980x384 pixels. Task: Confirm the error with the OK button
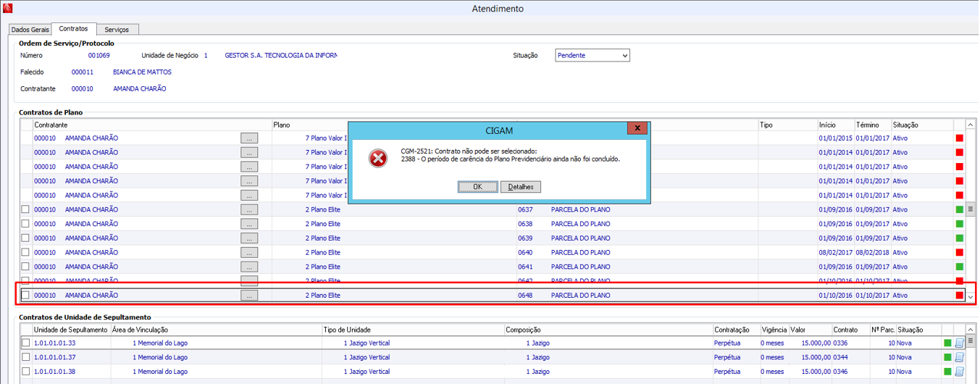pyautogui.click(x=477, y=187)
